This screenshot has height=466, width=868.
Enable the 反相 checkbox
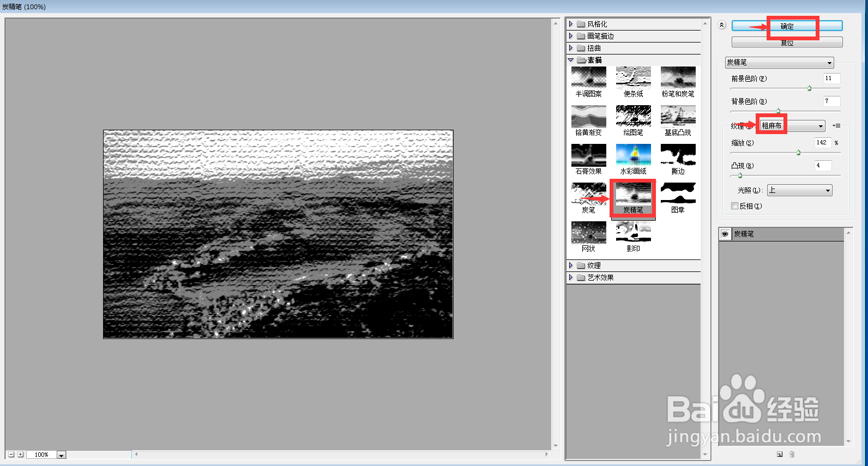734,206
